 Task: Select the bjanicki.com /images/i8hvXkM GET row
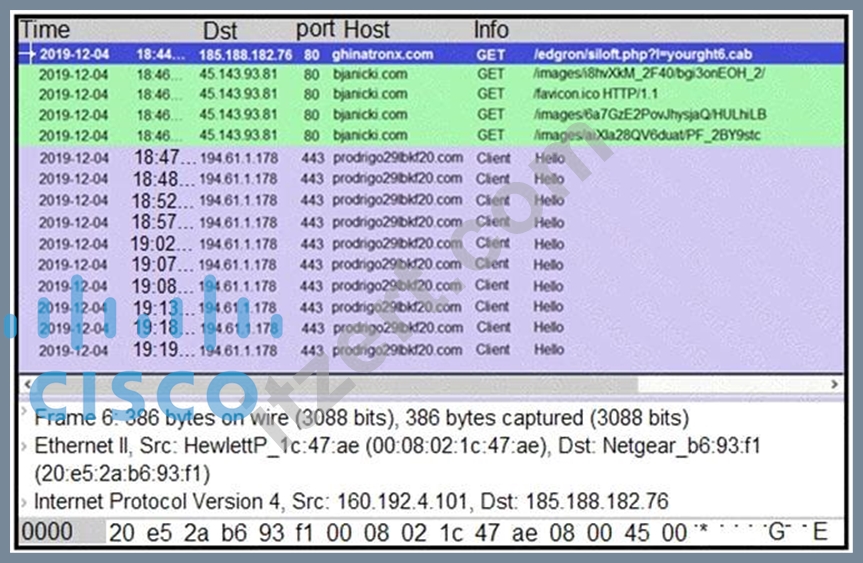click(x=432, y=74)
